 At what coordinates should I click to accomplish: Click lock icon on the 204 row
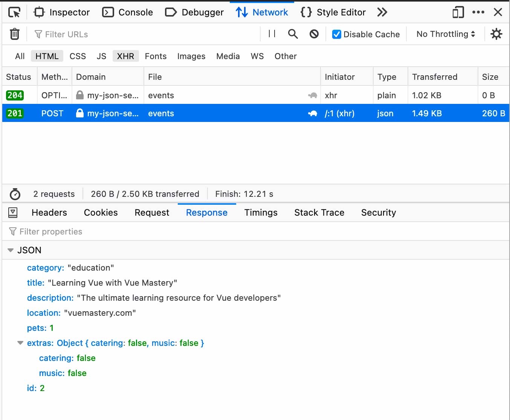click(x=80, y=95)
